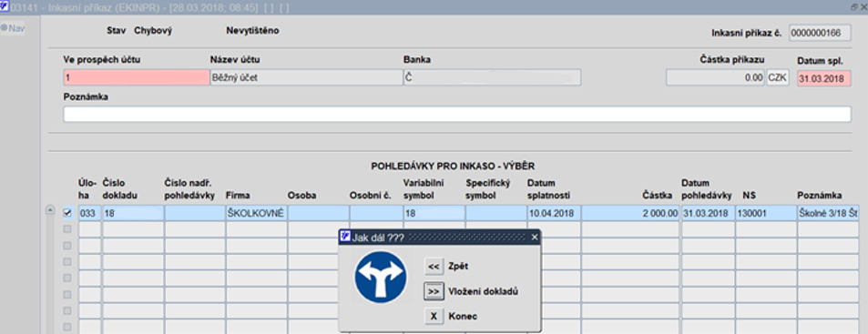This screenshot has width=868, height=334.
Task: Click the Jak dál dialog title icon
Action: pyautogui.click(x=345, y=237)
